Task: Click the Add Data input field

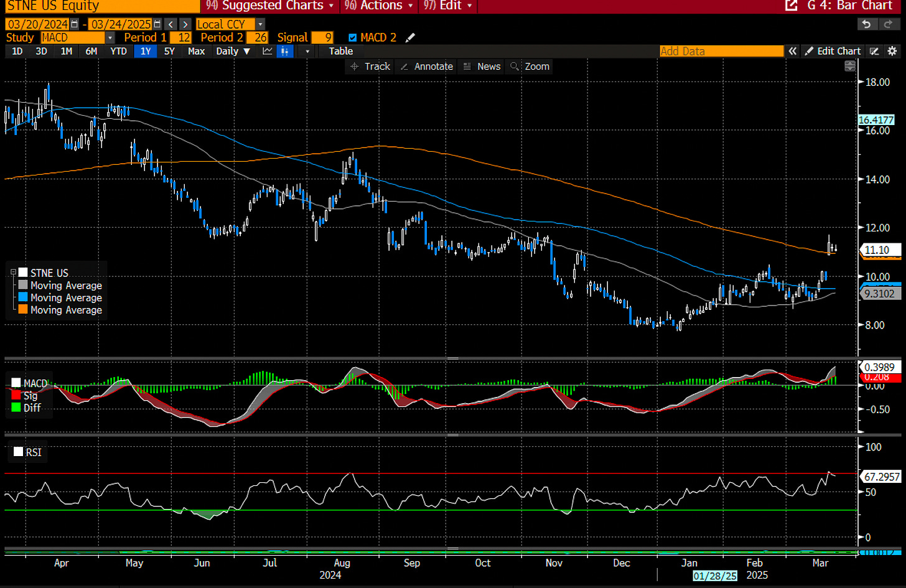Action: pyautogui.click(x=721, y=51)
